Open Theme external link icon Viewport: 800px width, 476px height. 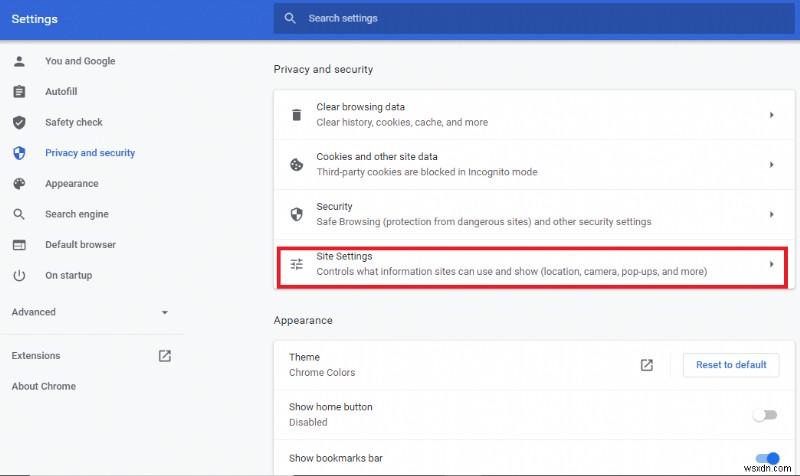point(647,365)
